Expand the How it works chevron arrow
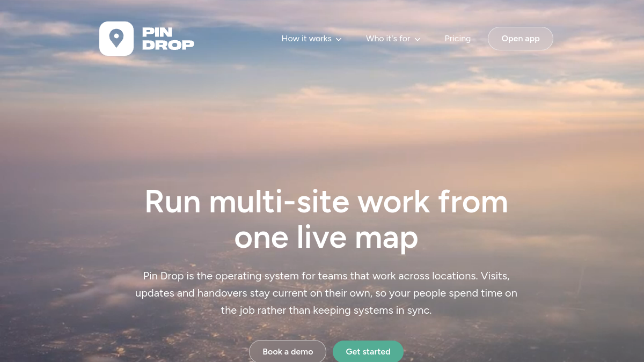This screenshot has height=362, width=644. pos(339,39)
